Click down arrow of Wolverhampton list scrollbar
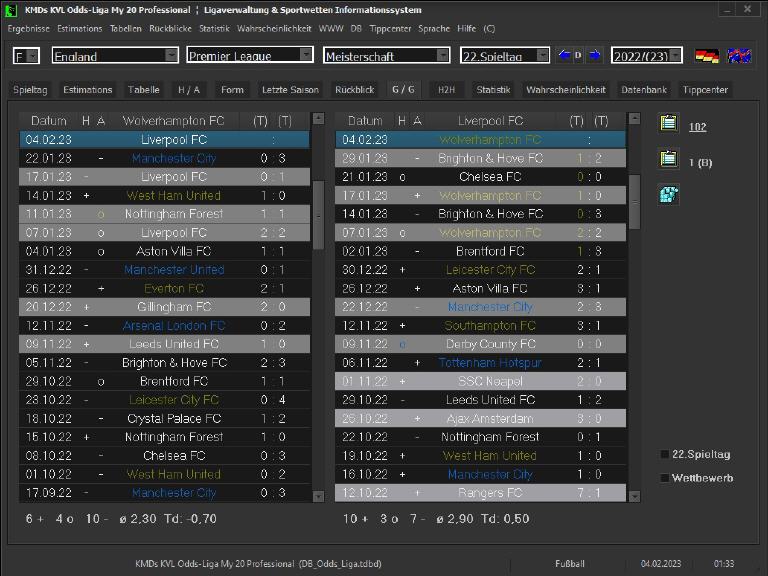Image resolution: width=768 pixels, height=576 pixels. click(318, 497)
